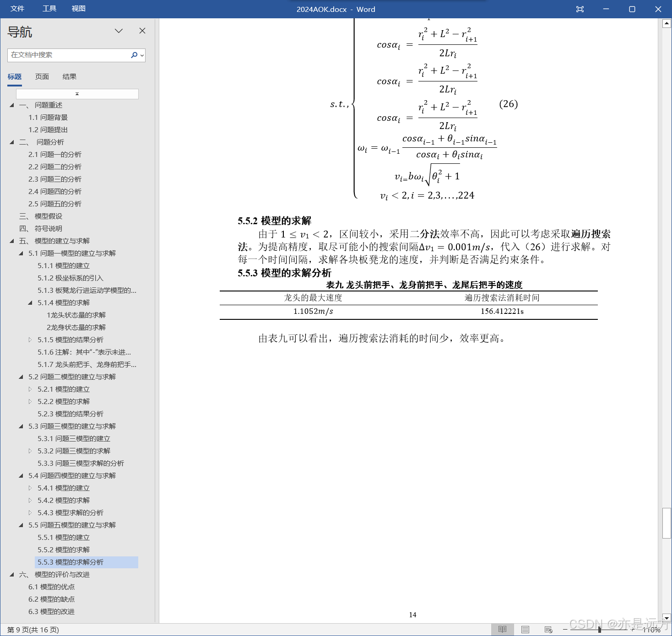Click the vertical scrollbar down arrow
The image size is (672, 636).
(x=667, y=617)
